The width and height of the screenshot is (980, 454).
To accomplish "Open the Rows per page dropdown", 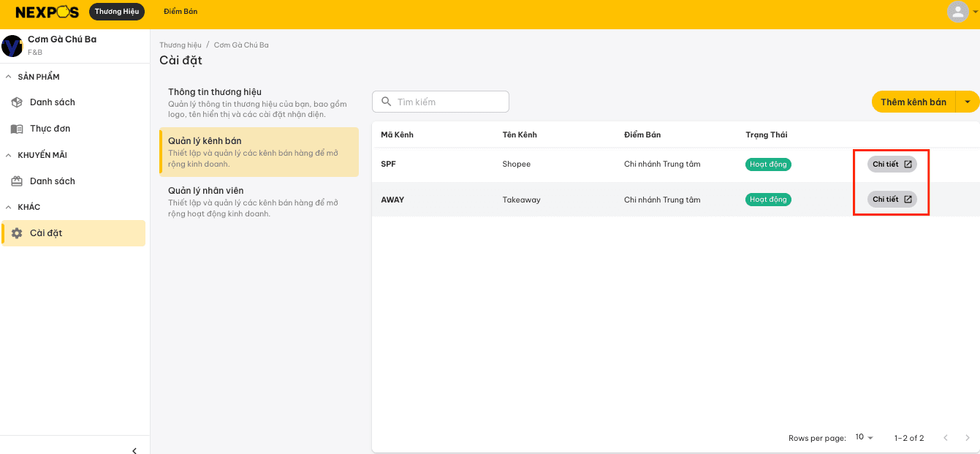I will pyautogui.click(x=865, y=437).
